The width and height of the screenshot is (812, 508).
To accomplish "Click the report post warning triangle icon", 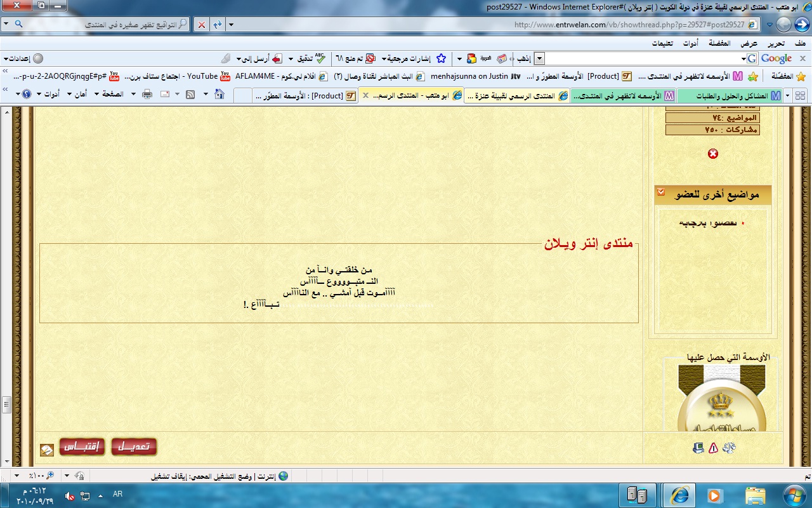I will (x=713, y=448).
